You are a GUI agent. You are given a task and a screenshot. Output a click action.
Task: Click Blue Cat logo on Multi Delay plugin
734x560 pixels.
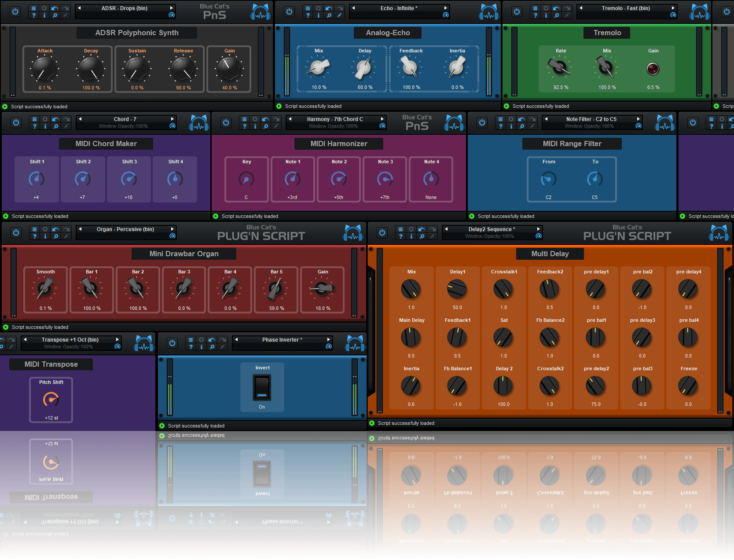click(719, 233)
